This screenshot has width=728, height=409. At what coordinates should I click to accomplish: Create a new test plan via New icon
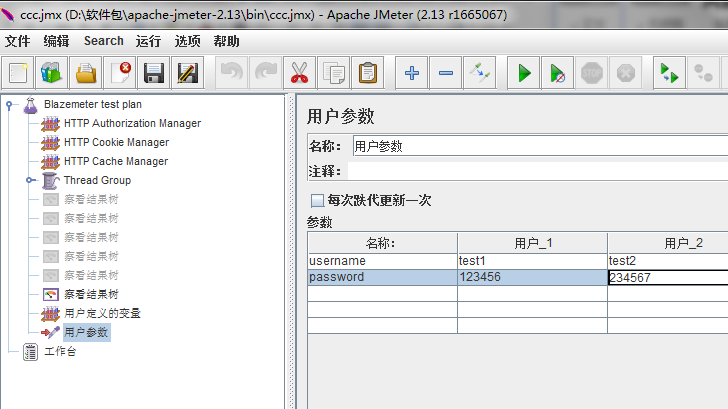click(18, 73)
